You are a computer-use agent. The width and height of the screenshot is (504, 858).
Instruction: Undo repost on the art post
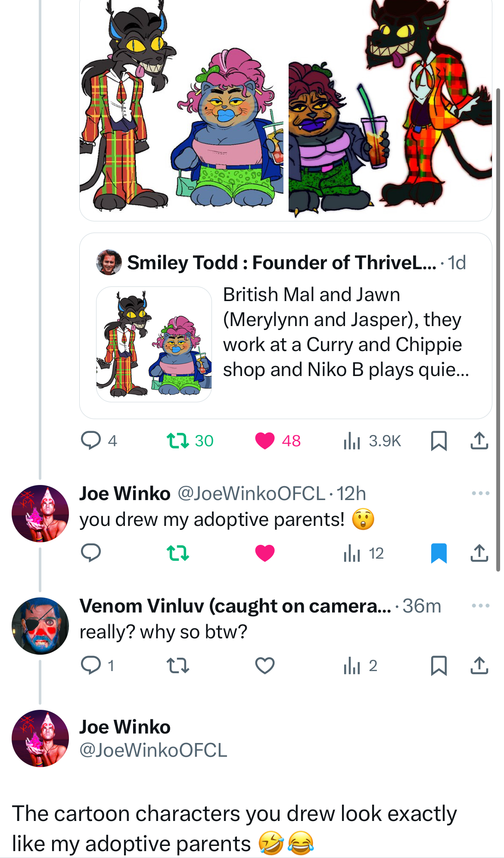click(x=178, y=441)
